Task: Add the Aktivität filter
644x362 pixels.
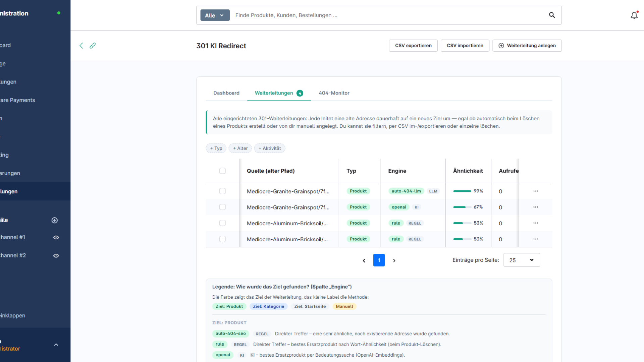Action: (270, 148)
